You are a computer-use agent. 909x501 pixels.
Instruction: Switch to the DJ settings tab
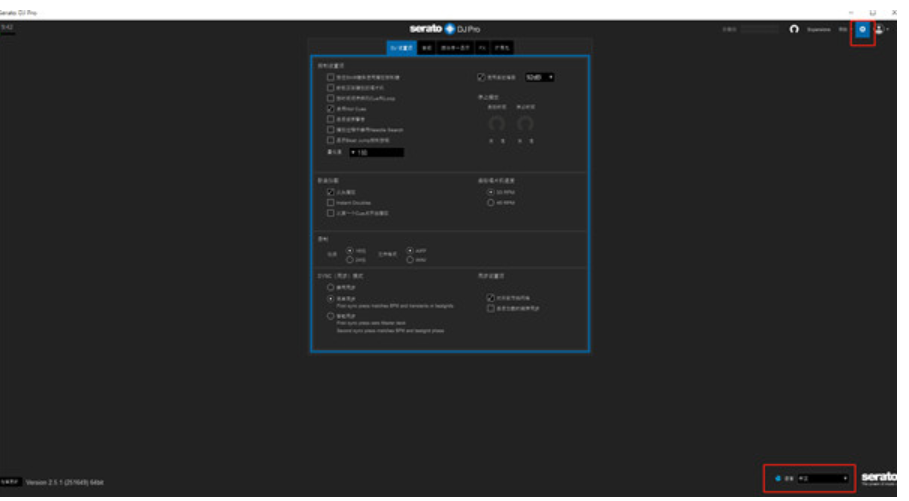point(401,48)
